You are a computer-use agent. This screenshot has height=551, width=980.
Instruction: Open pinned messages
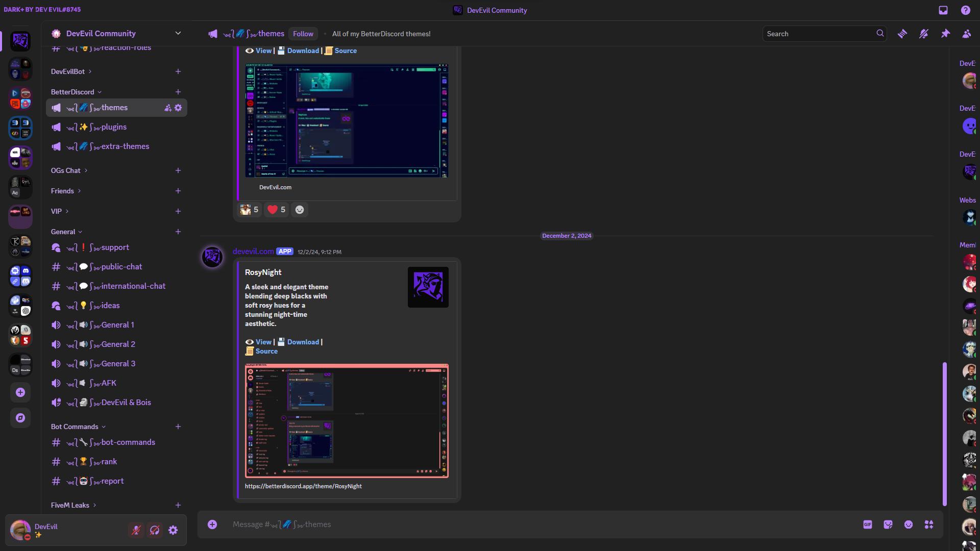[x=946, y=34]
